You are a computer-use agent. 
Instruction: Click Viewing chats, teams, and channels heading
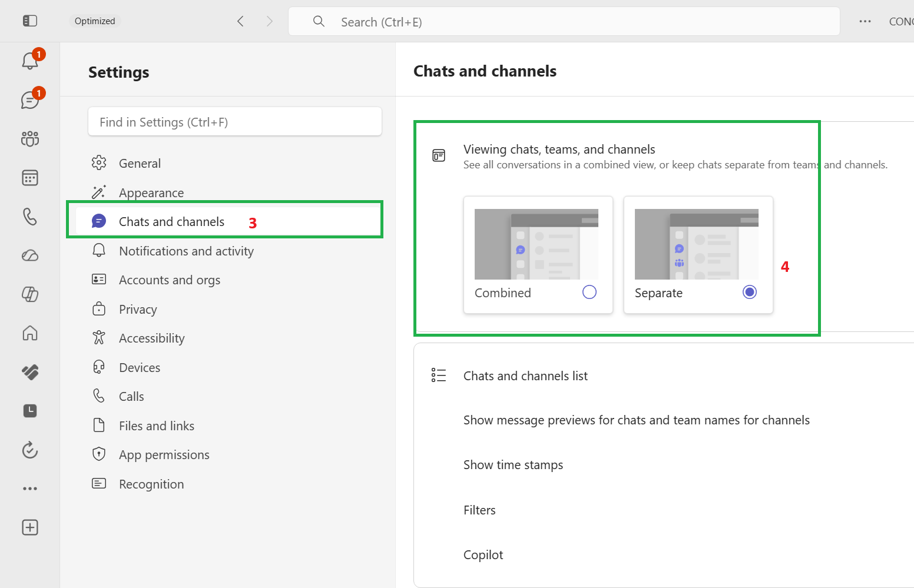click(559, 150)
